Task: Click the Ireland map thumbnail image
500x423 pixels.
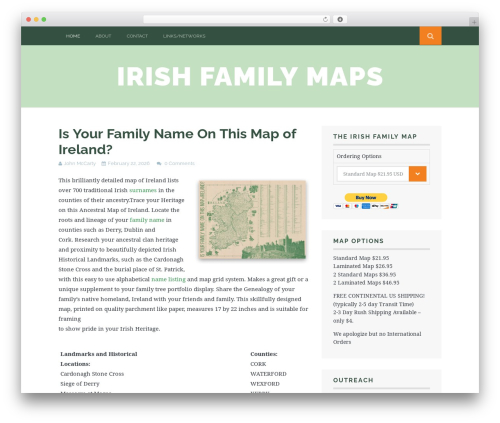Action: [252, 219]
